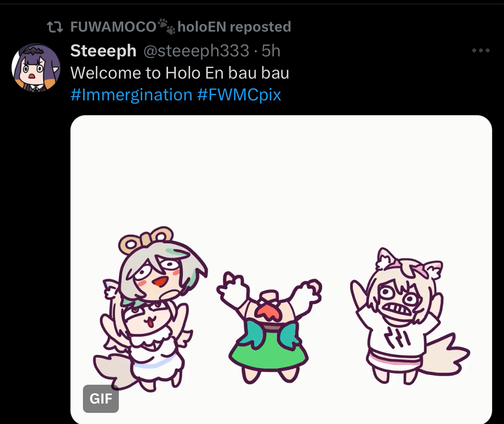
Task: Click the 5h timestamp
Action: tap(271, 51)
